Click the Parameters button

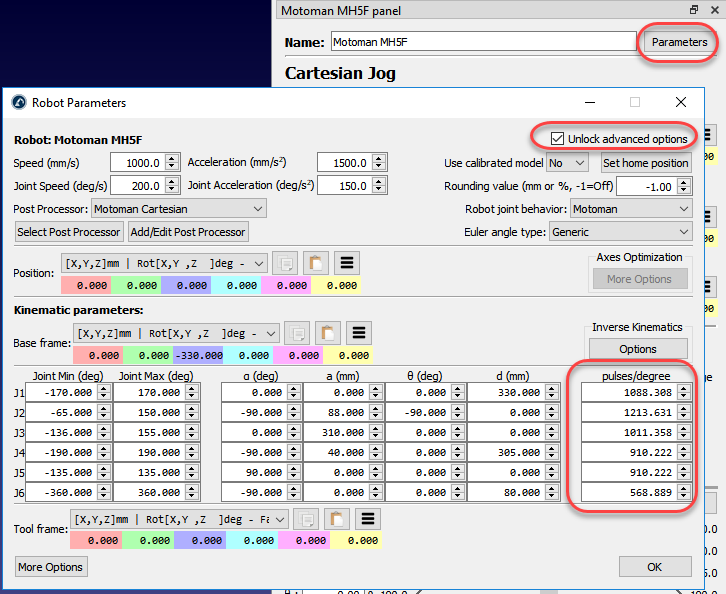tap(679, 42)
